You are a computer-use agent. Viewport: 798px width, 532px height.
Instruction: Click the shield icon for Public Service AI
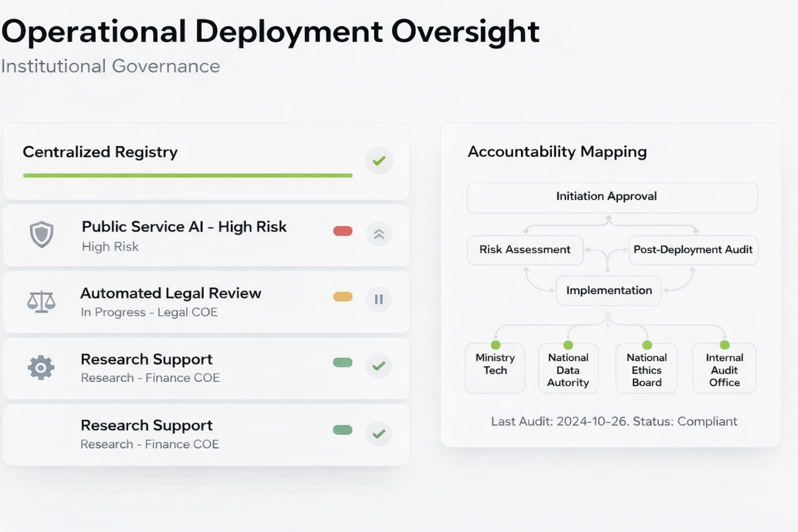click(x=42, y=234)
